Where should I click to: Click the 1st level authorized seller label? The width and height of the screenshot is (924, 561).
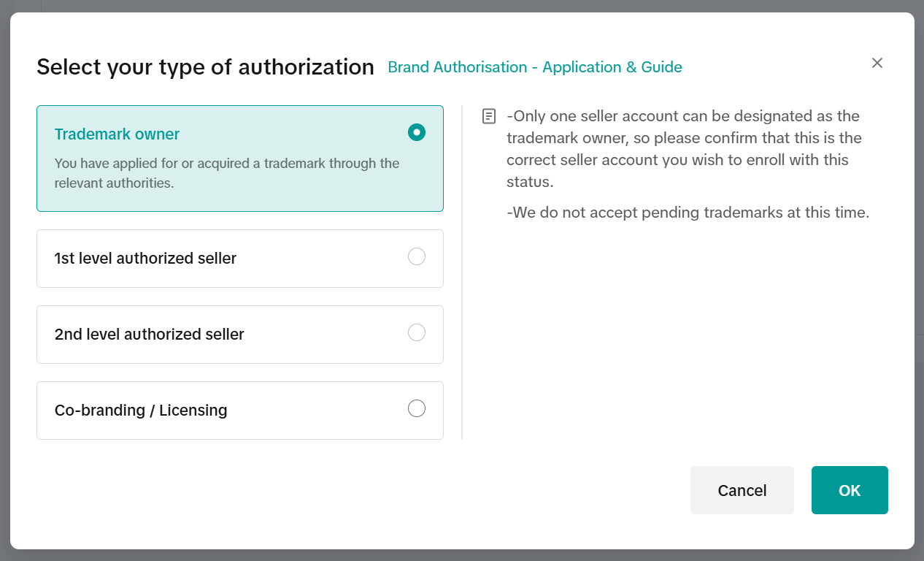point(145,259)
